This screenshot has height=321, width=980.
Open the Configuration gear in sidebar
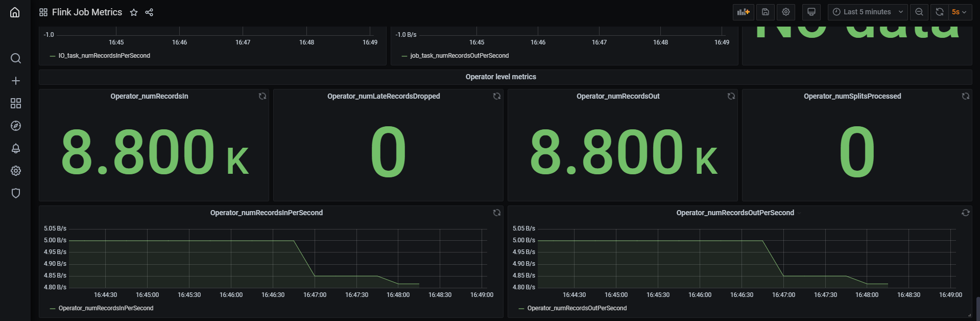16,171
